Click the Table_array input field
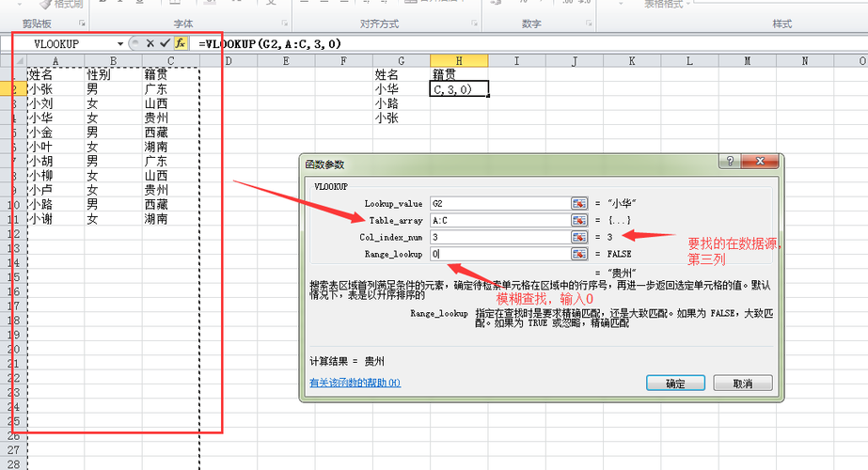Screen dimensions: 868x470 point(500,220)
